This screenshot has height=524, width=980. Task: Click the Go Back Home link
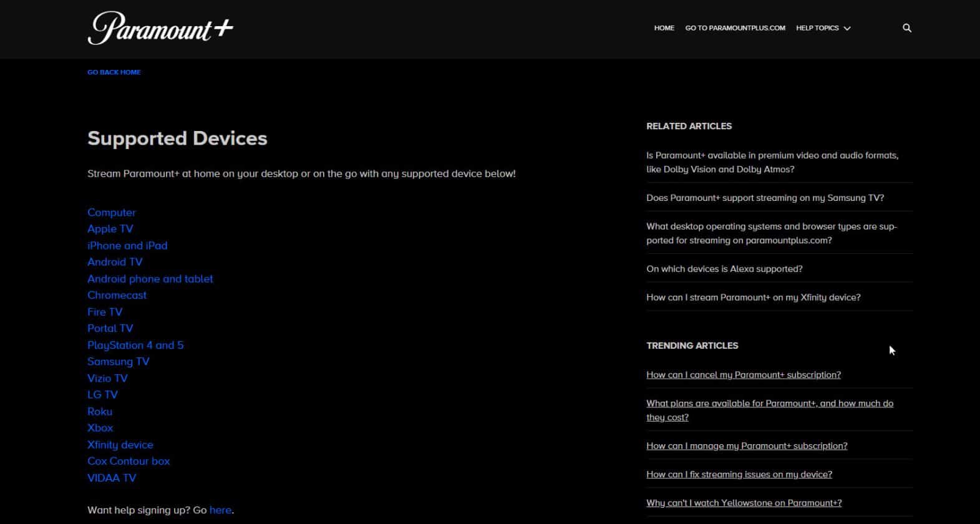tap(114, 72)
